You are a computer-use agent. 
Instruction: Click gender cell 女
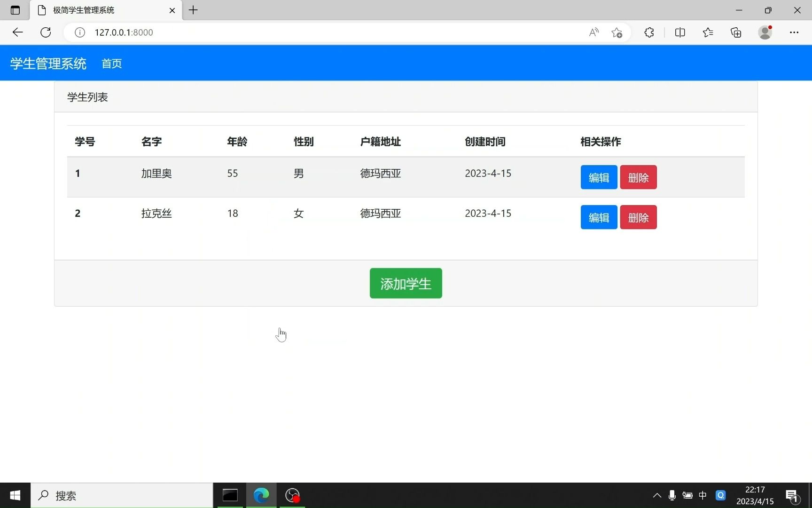[299, 213]
